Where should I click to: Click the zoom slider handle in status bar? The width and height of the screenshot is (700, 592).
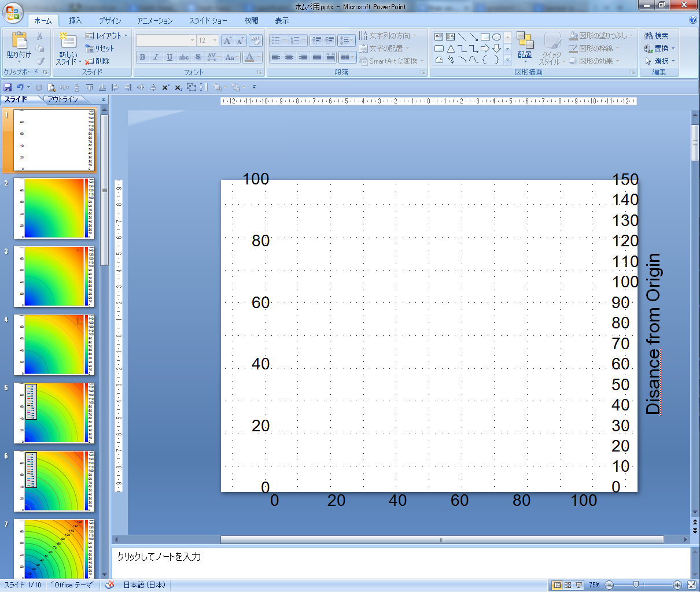point(635,585)
